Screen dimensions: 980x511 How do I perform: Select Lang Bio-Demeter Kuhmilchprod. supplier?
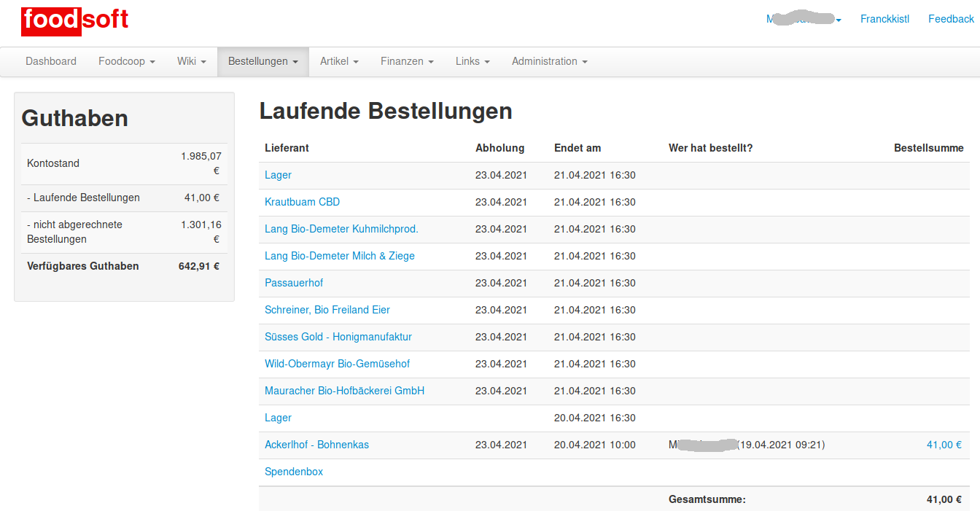click(341, 229)
